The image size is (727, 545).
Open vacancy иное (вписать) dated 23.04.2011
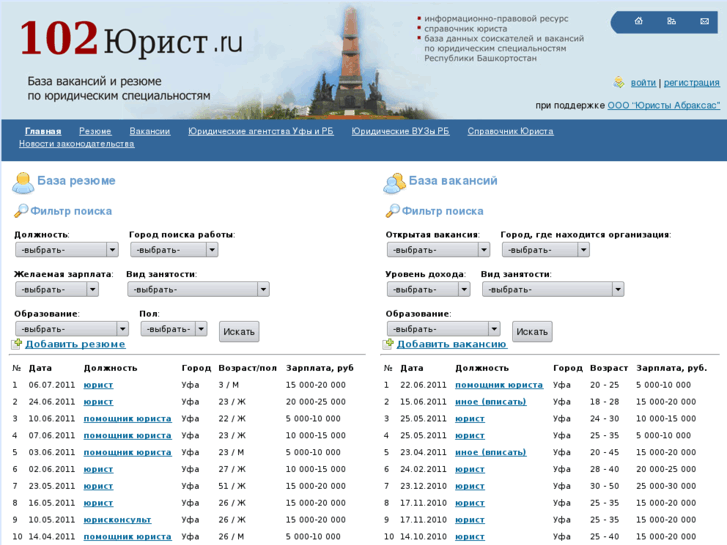(491, 452)
